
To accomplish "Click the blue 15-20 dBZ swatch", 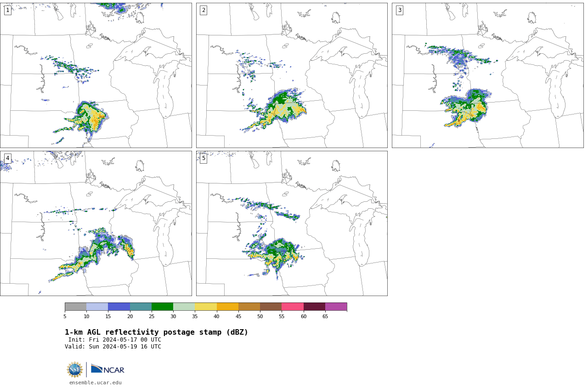I will [119, 307].
